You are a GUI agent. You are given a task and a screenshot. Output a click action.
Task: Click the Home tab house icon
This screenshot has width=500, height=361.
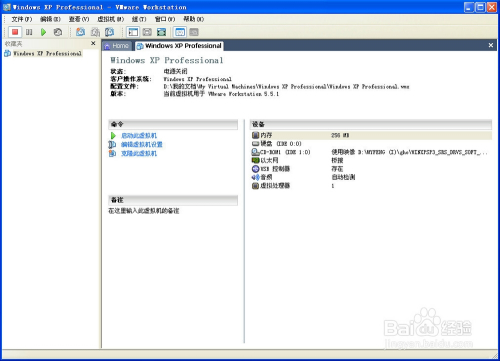point(107,46)
